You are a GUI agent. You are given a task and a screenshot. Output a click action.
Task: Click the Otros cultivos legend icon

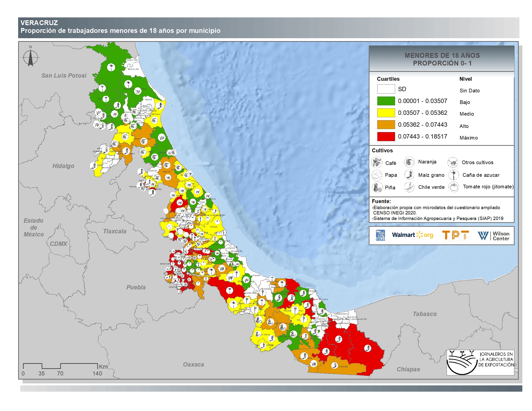coord(453,162)
